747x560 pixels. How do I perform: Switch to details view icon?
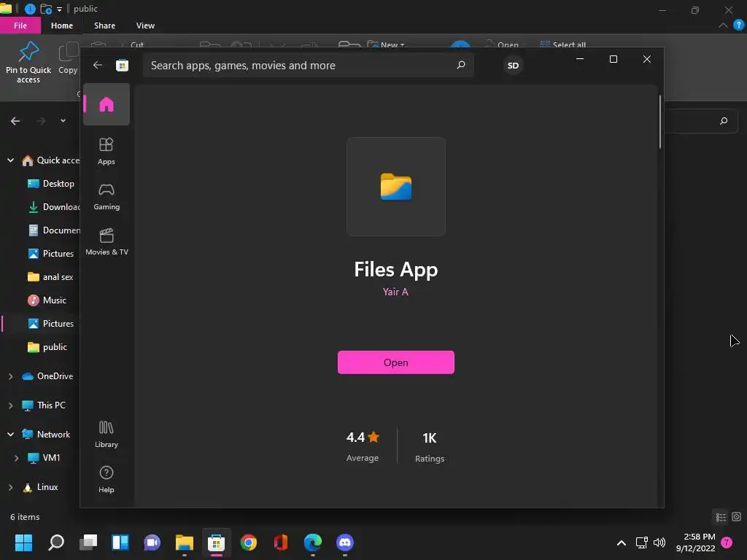click(721, 517)
